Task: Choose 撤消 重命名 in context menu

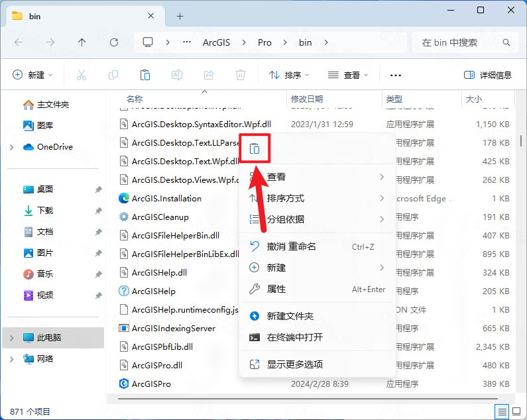Action: click(x=317, y=246)
